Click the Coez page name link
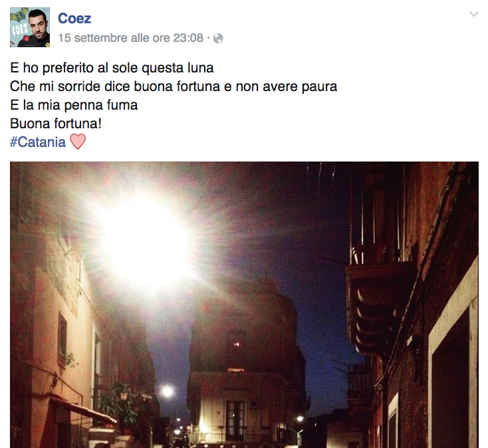Screen dimensions: 488x448 [74, 19]
